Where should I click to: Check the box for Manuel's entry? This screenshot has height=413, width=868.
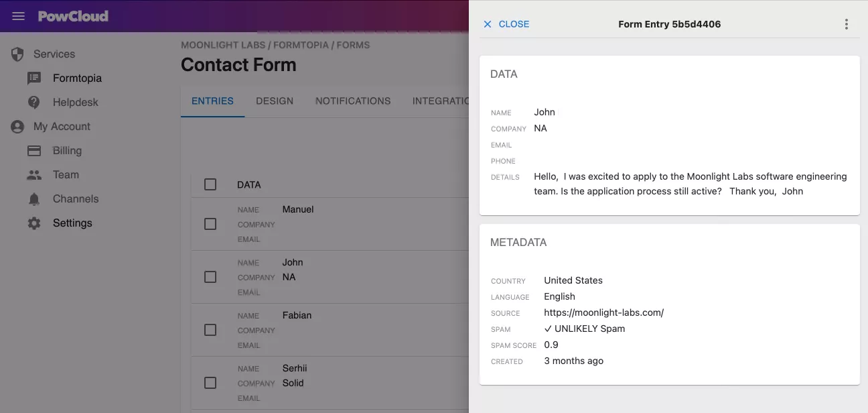click(x=210, y=224)
